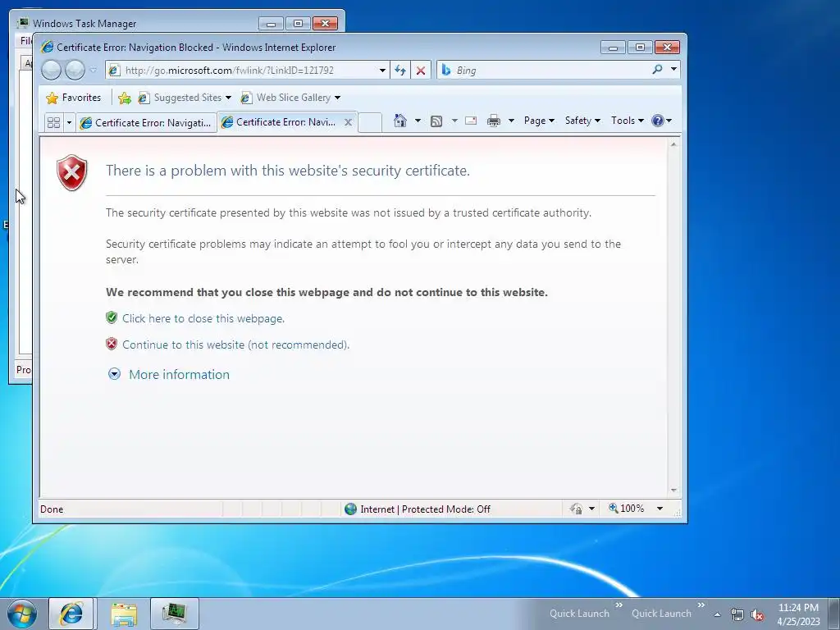Click the Home page icon

click(399, 121)
